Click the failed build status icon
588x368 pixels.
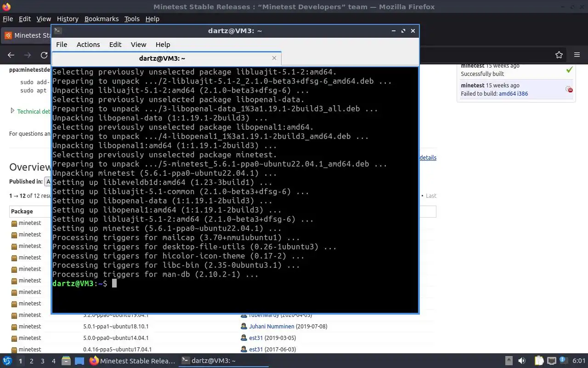pos(569,89)
